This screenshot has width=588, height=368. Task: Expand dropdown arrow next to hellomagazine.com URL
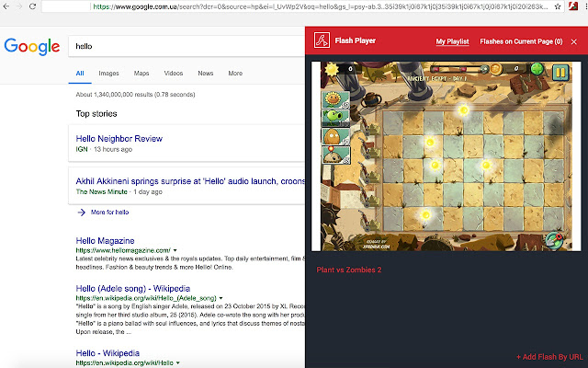point(175,250)
